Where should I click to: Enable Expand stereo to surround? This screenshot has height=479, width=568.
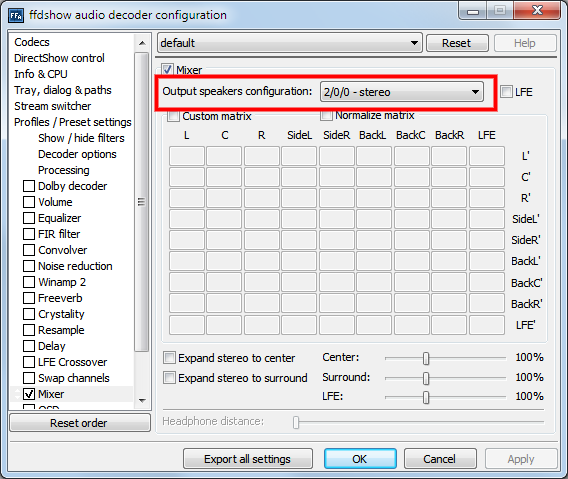pos(169,378)
